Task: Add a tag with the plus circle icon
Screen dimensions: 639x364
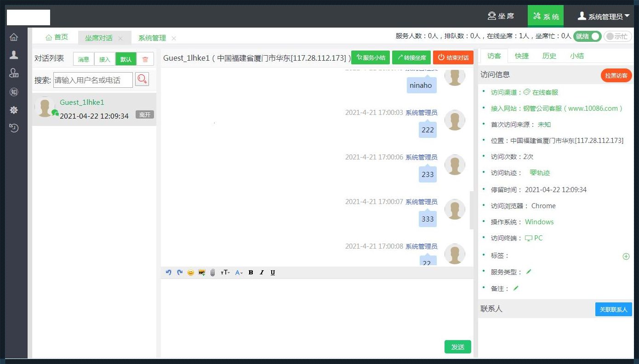Action: tap(626, 256)
